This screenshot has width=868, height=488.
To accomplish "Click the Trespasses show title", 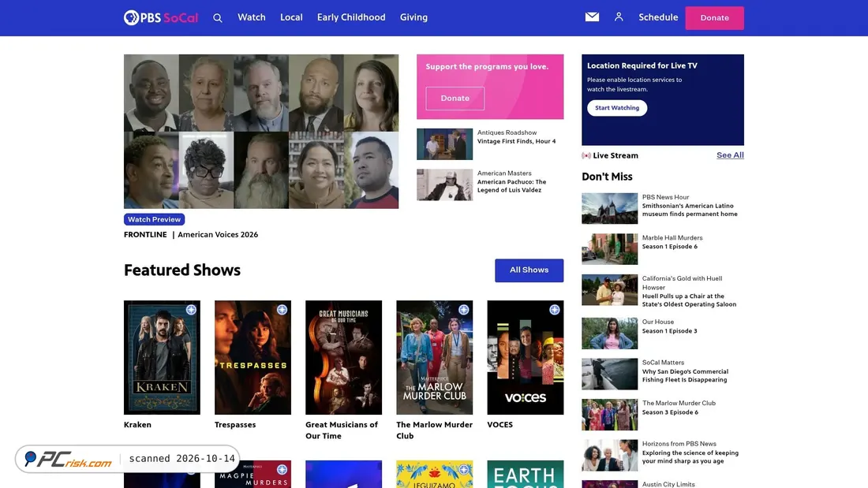I will [235, 425].
